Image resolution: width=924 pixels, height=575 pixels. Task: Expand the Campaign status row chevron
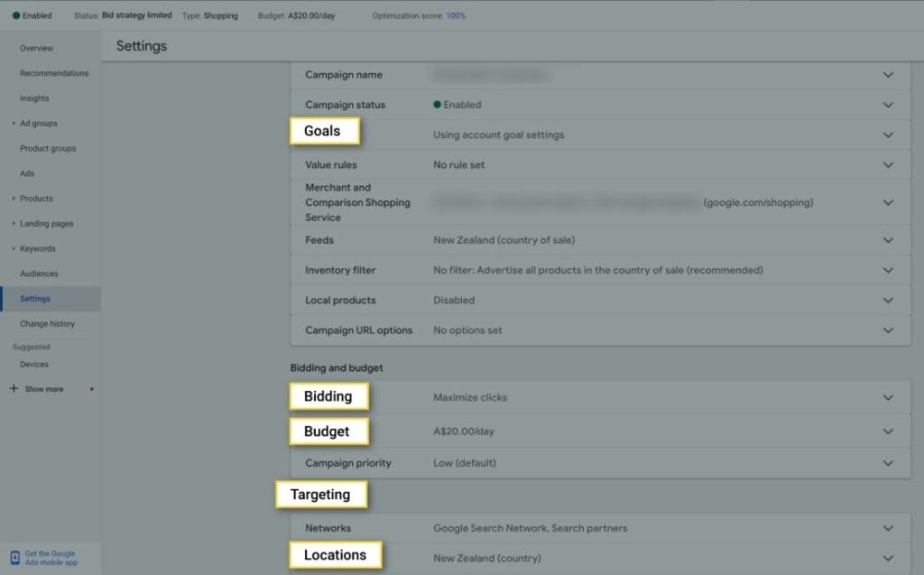pyautogui.click(x=888, y=105)
